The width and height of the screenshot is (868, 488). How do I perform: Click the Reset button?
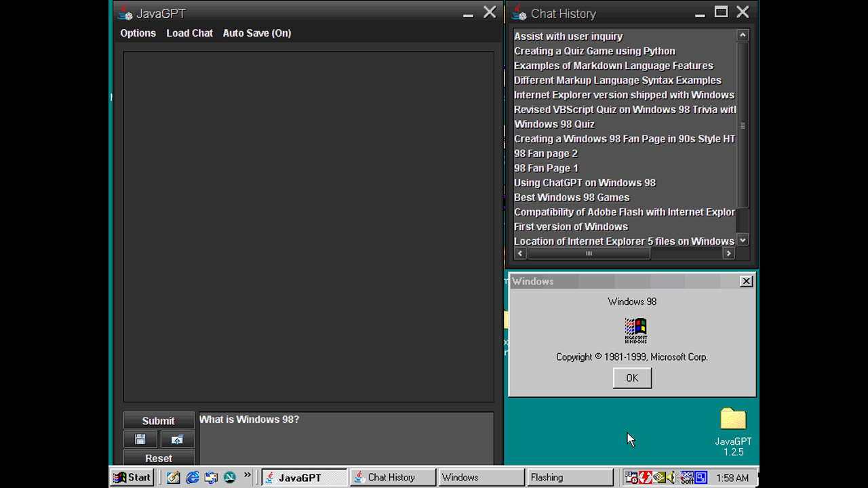pos(159,457)
